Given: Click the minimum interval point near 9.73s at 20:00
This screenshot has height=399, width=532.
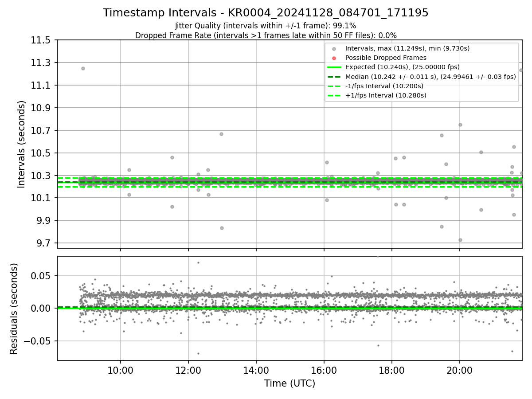Looking at the screenshot, I should 460,240.
